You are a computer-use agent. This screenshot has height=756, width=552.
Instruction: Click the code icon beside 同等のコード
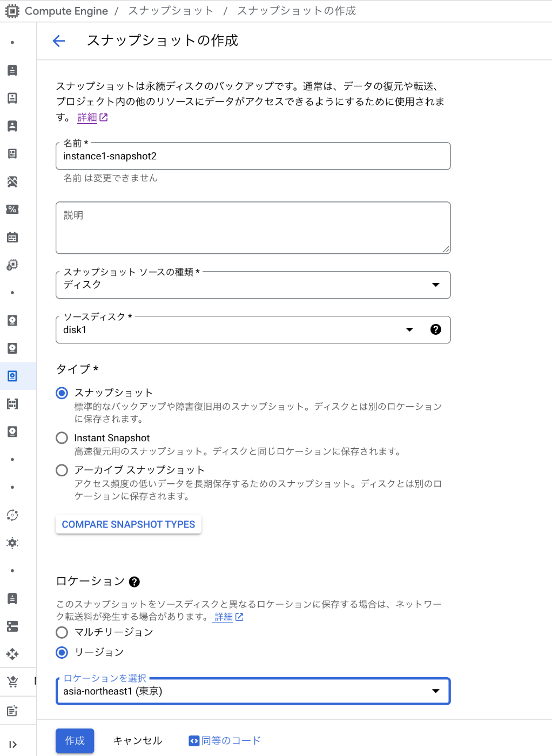194,741
